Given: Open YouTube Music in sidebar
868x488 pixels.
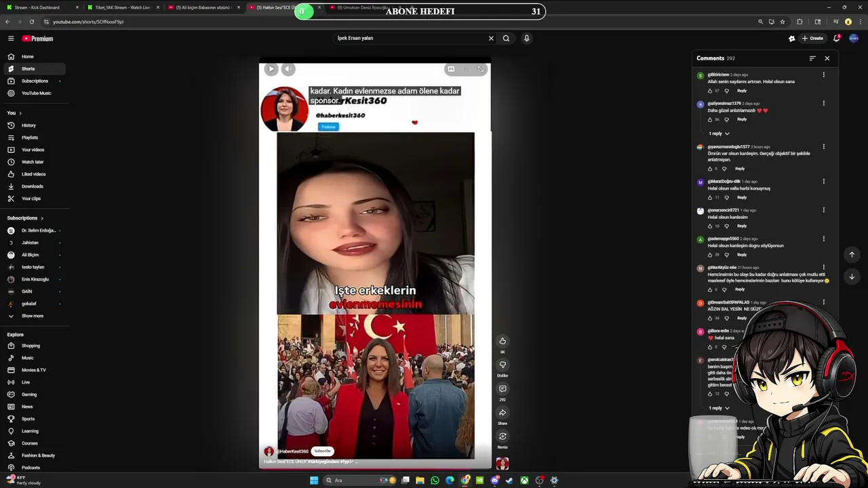Looking at the screenshot, I should point(36,93).
